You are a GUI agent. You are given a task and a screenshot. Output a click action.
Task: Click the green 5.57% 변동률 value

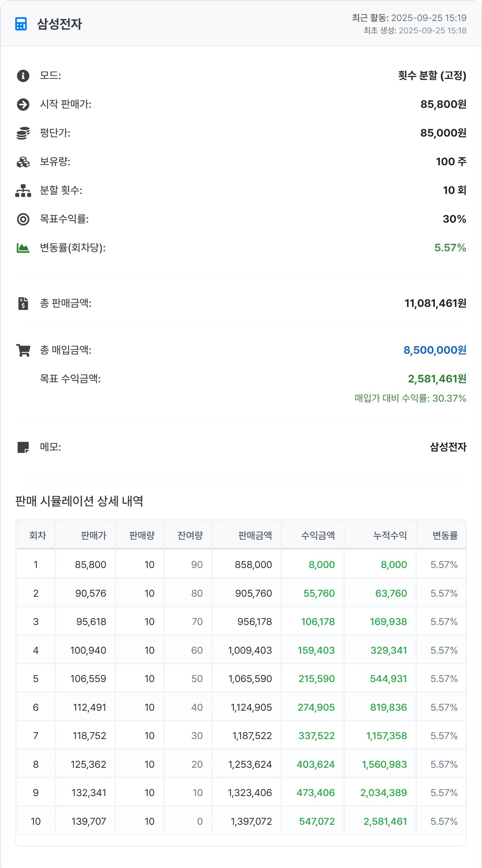pos(450,248)
